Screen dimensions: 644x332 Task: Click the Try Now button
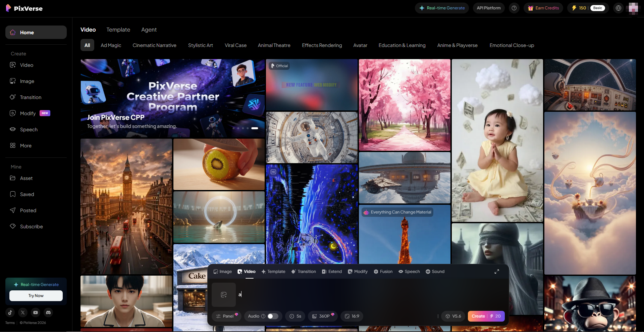tap(36, 296)
